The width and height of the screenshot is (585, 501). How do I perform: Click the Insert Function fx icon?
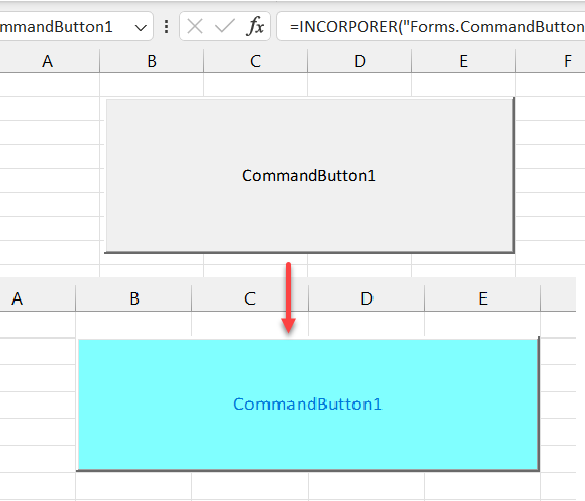point(255,26)
